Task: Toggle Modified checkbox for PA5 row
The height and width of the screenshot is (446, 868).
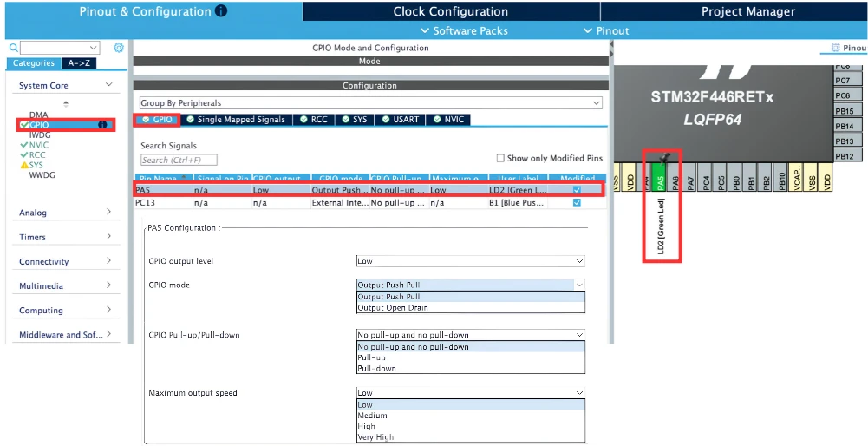Action: click(577, 190)
